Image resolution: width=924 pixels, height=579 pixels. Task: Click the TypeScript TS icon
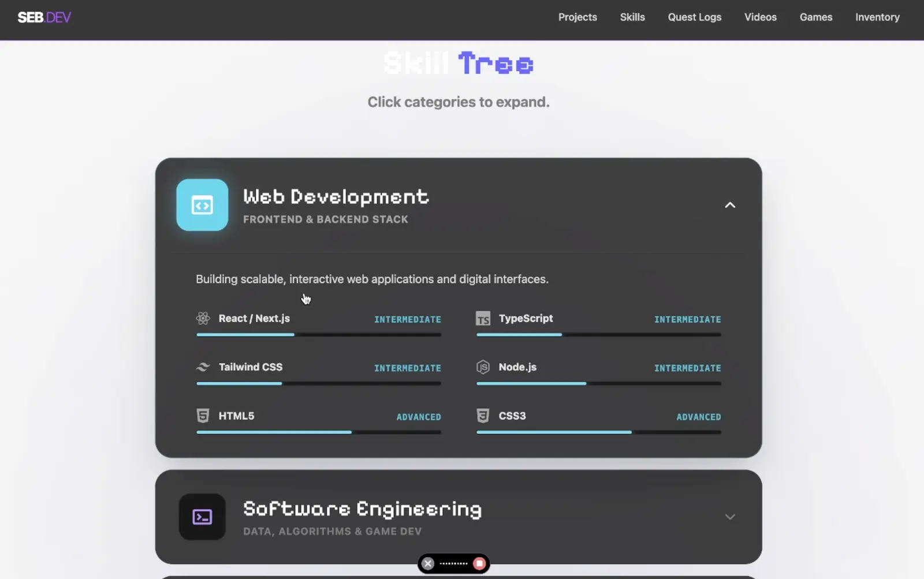(483, 318)
